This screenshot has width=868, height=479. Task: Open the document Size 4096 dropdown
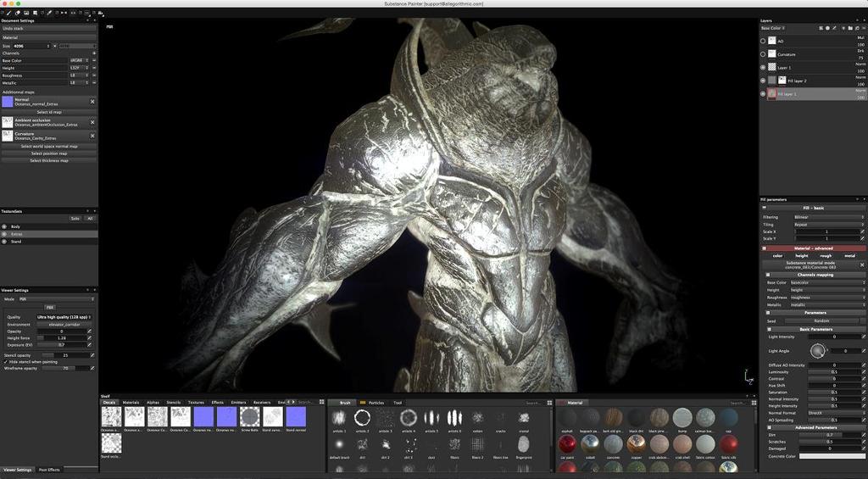click(31, 46)
